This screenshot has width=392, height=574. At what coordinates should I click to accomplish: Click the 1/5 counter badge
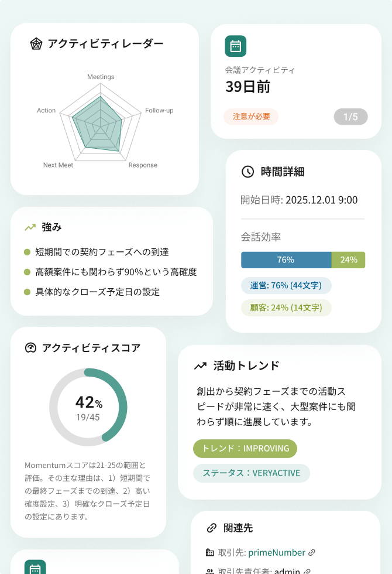click(x=350, y=117)
